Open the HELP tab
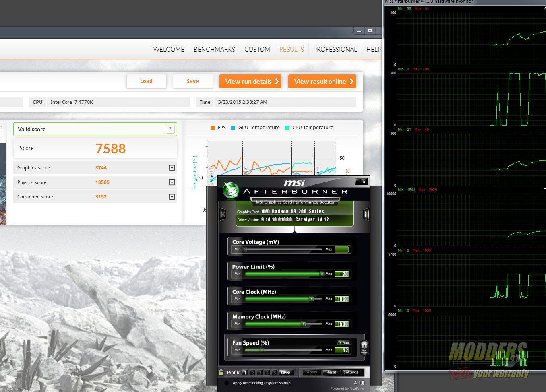The height and width of the screenshot is (392, 546). (373, 49)
